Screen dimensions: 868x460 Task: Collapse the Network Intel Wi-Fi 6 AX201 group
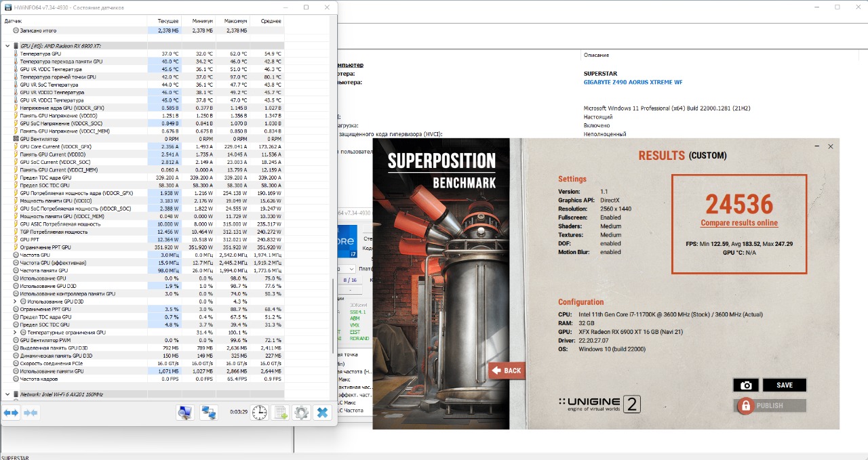point(7,394)
